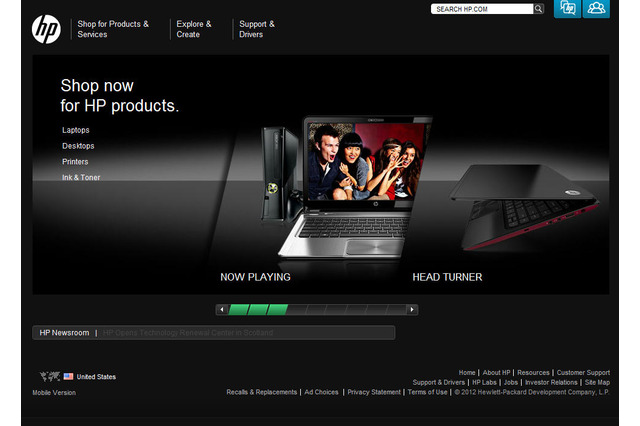The width and height of the screenshot is (640, 426).
Task: Open the Site Map link
Action: [597, 382]
